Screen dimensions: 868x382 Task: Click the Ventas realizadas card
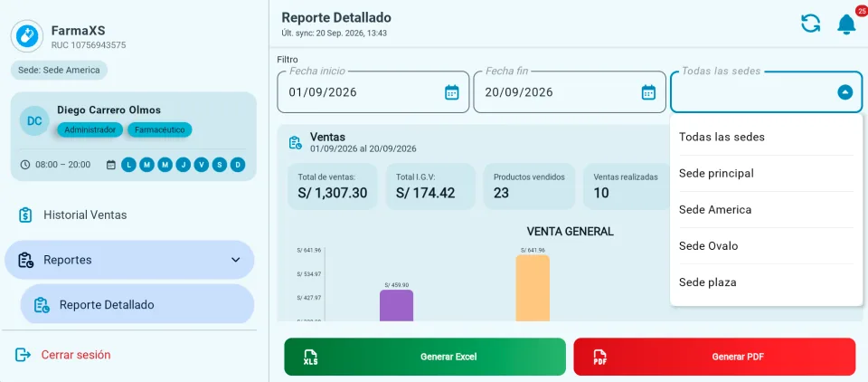point(627,186)
